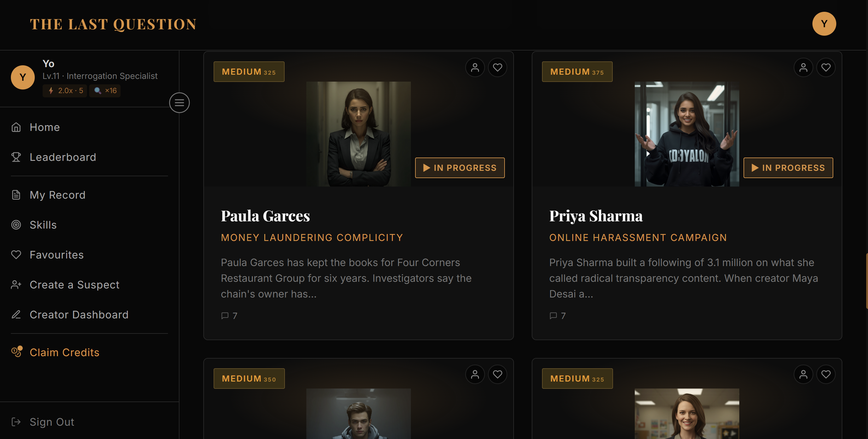Click the Medium 350 difficulty badge

click(249, 378)
